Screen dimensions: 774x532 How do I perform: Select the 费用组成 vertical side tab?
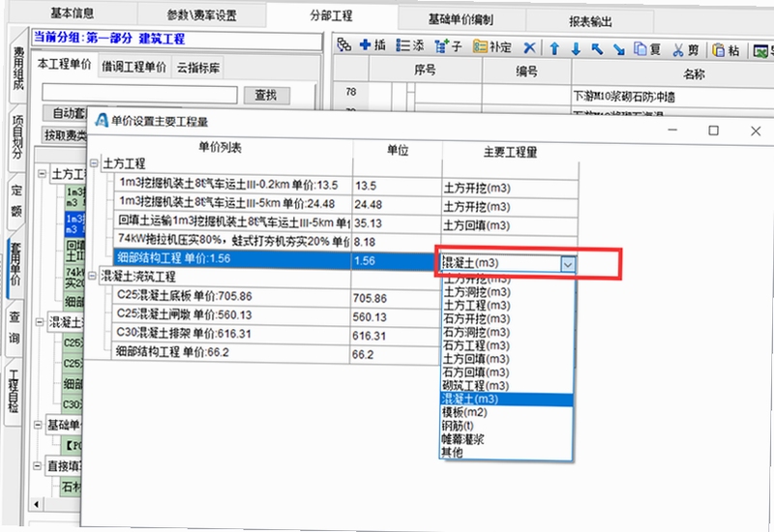click(18, 68)
